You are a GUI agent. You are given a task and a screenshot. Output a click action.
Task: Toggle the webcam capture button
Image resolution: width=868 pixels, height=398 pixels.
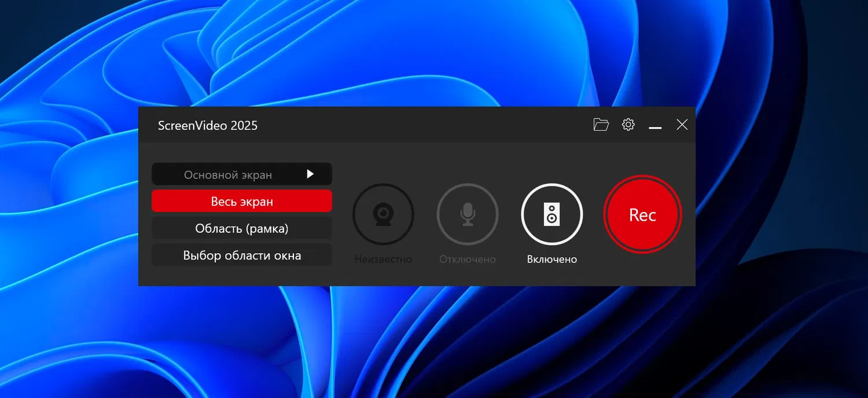(x=383, y=214)
